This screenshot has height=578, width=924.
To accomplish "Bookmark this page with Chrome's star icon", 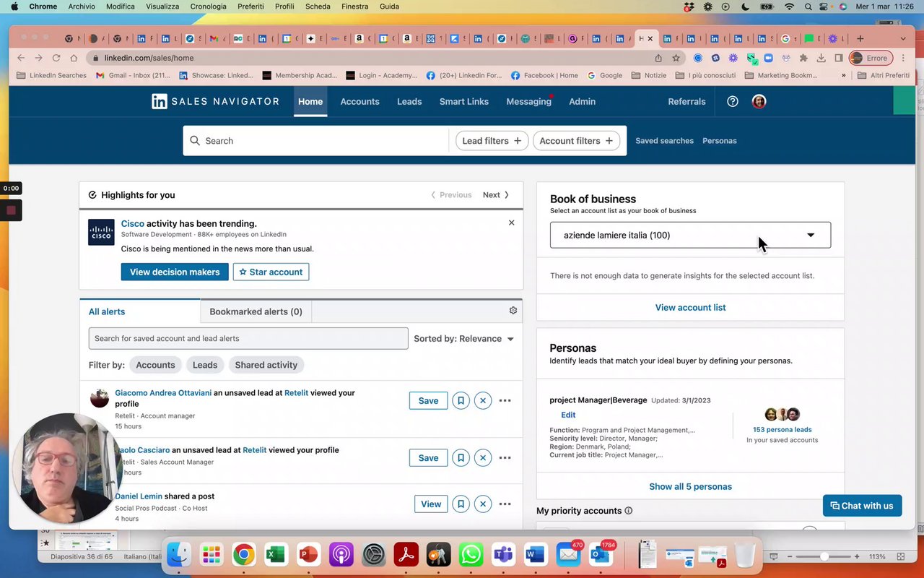I will 676,58.
